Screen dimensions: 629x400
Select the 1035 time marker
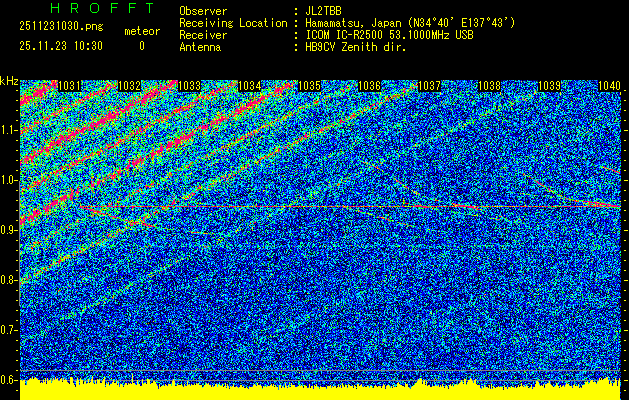click(309, 86)
